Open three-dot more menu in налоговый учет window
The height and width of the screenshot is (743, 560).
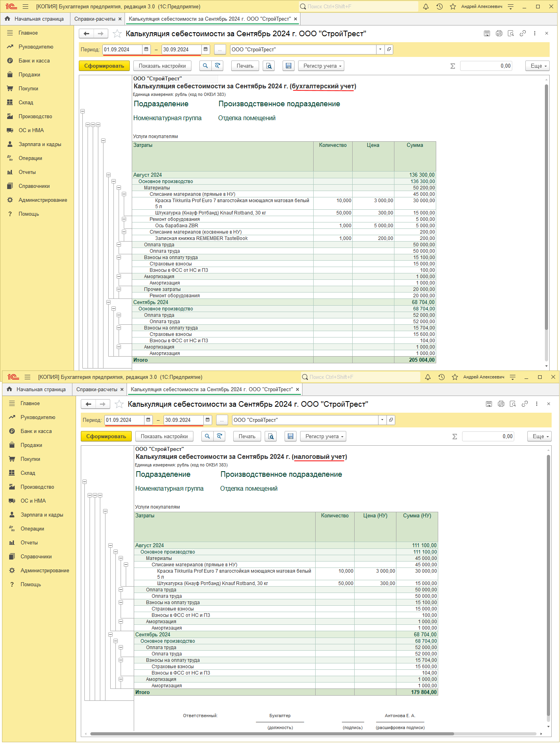tap(537, 404)
